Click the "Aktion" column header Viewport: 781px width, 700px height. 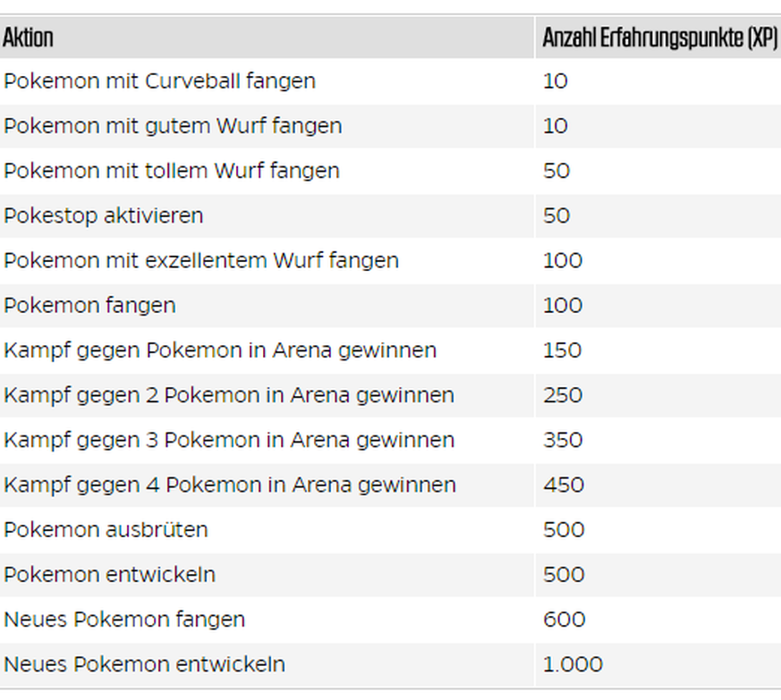click(29, 38)
